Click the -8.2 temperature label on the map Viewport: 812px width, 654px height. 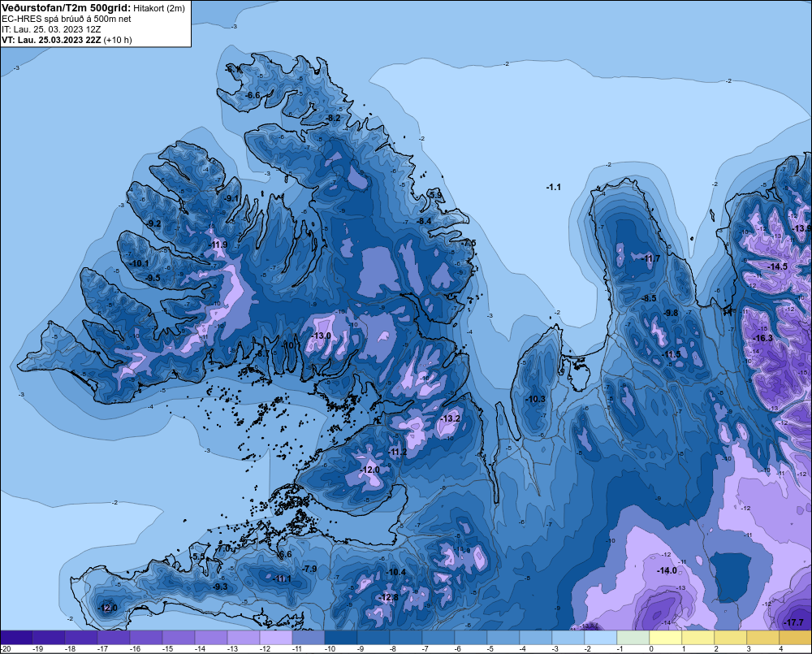pyautogui.click(x=333, y=118)
